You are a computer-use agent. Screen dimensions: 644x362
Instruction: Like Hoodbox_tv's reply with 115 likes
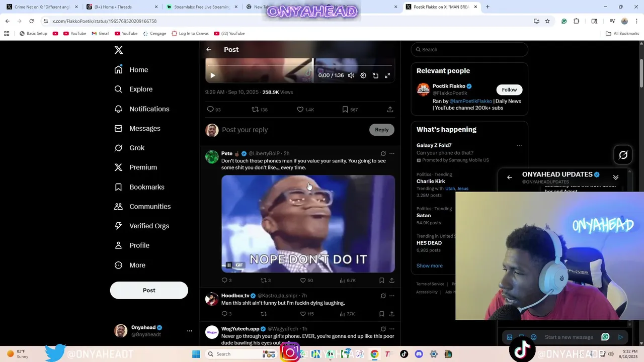pos(303,314)
